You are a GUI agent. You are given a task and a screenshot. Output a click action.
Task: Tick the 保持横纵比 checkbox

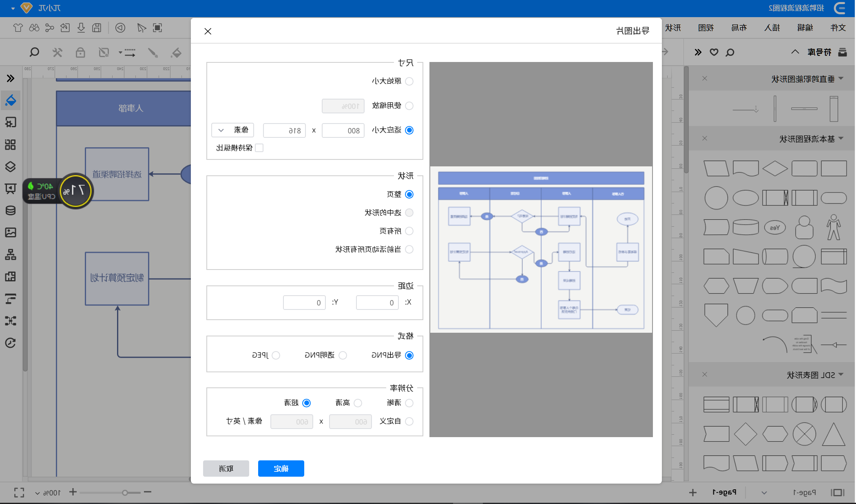click(259, 148)
